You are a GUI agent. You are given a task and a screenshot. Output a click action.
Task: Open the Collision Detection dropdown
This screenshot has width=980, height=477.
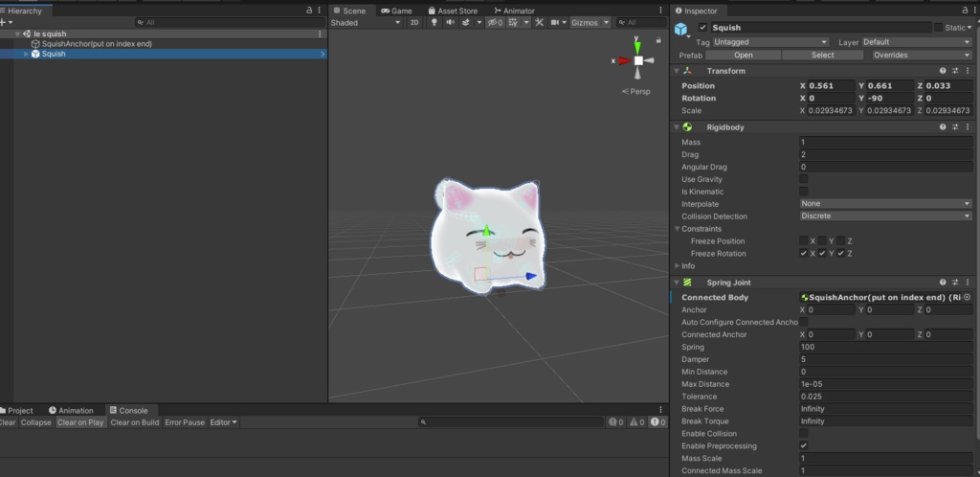[x=886, y=216]
